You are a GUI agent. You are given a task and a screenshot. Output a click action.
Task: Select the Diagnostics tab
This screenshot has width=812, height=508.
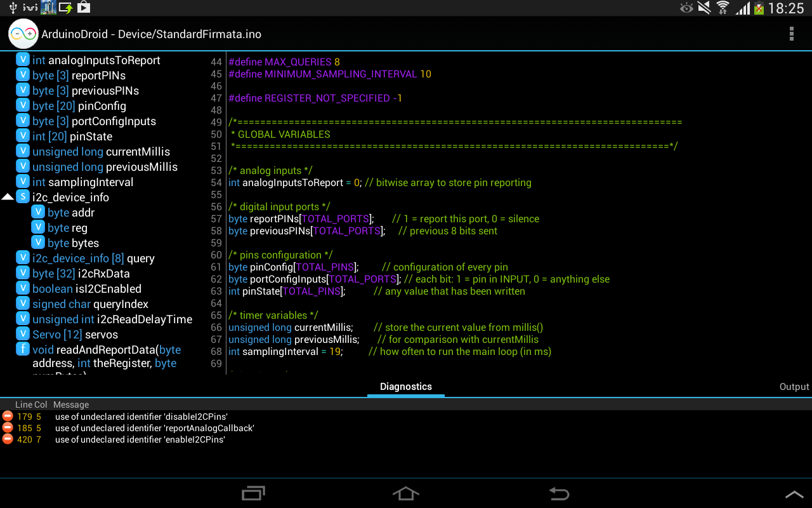click(x=405, y=386)
